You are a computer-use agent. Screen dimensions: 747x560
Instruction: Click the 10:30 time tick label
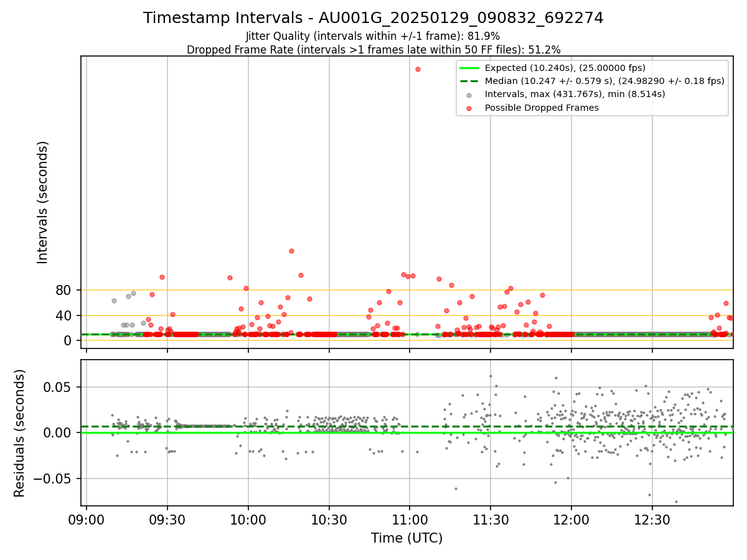(x=329, y=519)
